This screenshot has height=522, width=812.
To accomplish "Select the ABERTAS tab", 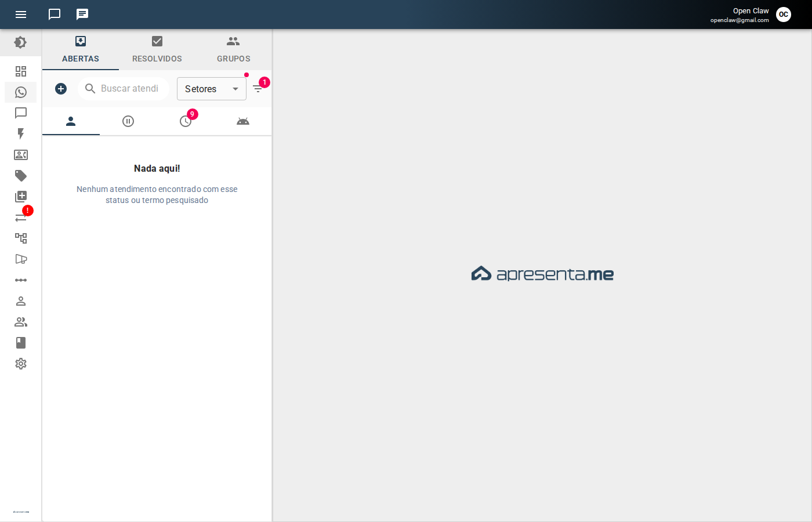I will pos(81,50).
